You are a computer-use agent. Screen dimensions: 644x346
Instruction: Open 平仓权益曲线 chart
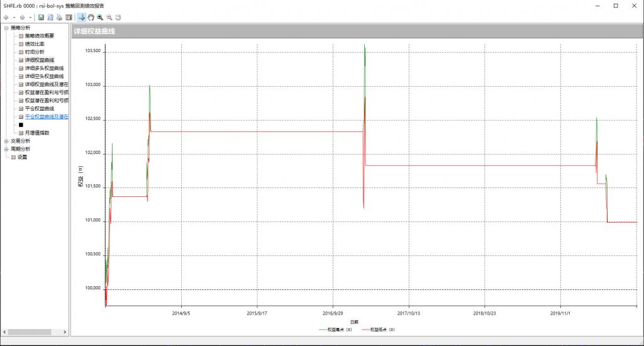coord(40,108)
